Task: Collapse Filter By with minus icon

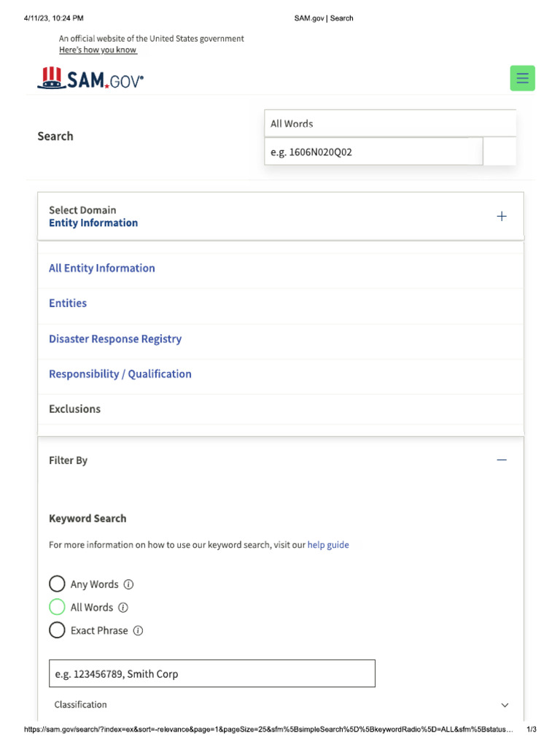Action: pyautogui.click(x=502, y=460)
